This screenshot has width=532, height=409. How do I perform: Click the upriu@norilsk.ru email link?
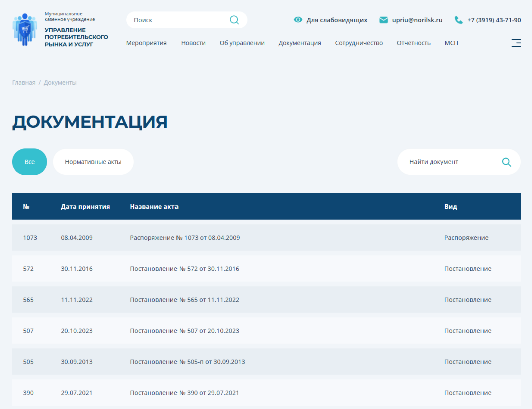[417, 20]
